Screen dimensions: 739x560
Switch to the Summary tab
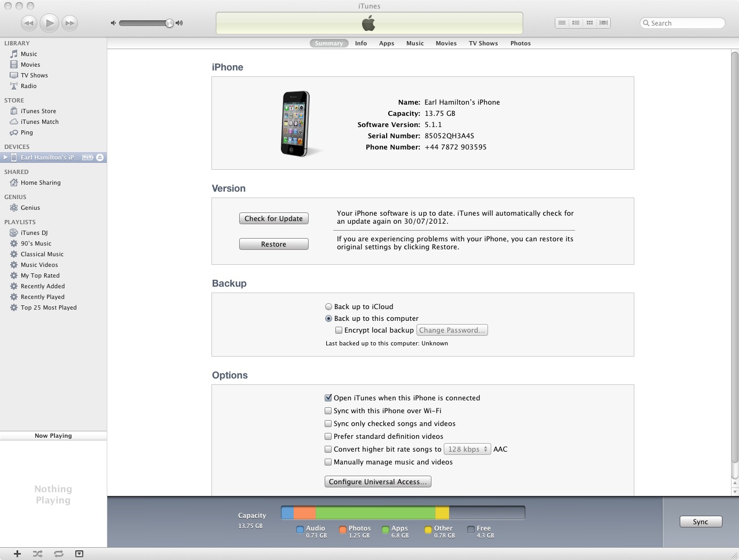(329, 43)
